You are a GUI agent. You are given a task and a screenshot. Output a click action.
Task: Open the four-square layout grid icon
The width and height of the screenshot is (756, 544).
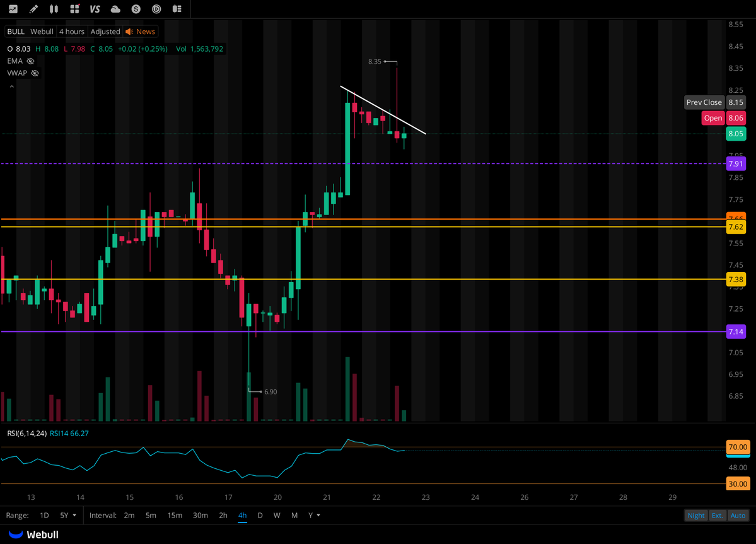(x=74, y=9)
